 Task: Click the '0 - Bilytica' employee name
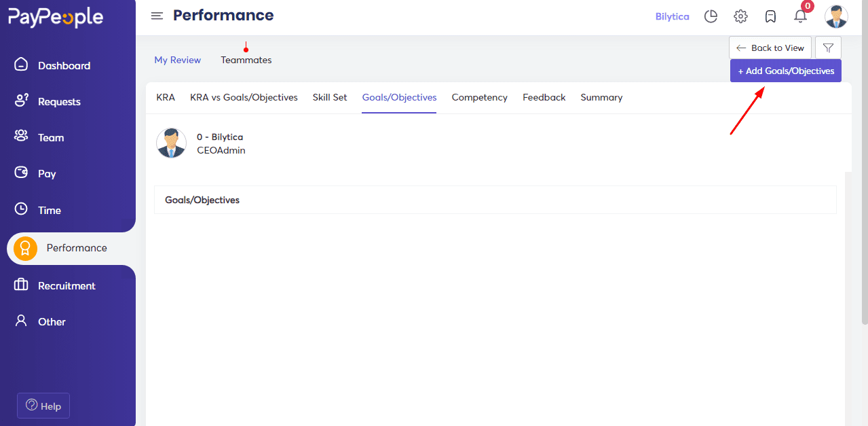coord(220,137)
